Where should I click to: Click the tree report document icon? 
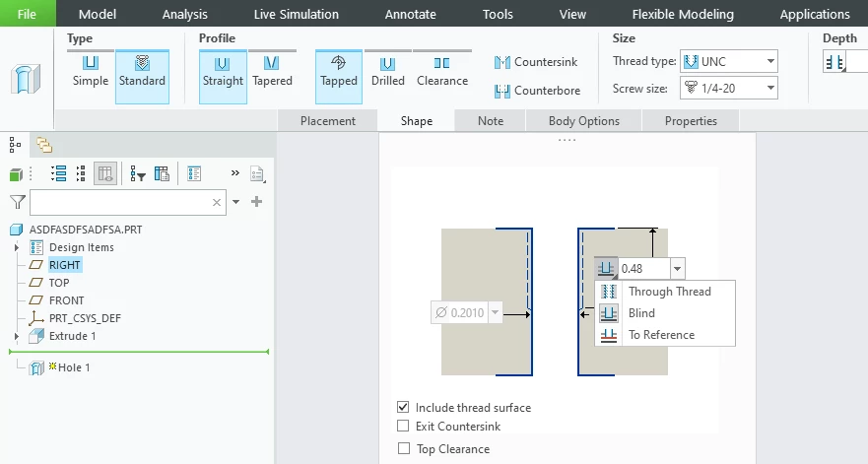pos(257,173)
